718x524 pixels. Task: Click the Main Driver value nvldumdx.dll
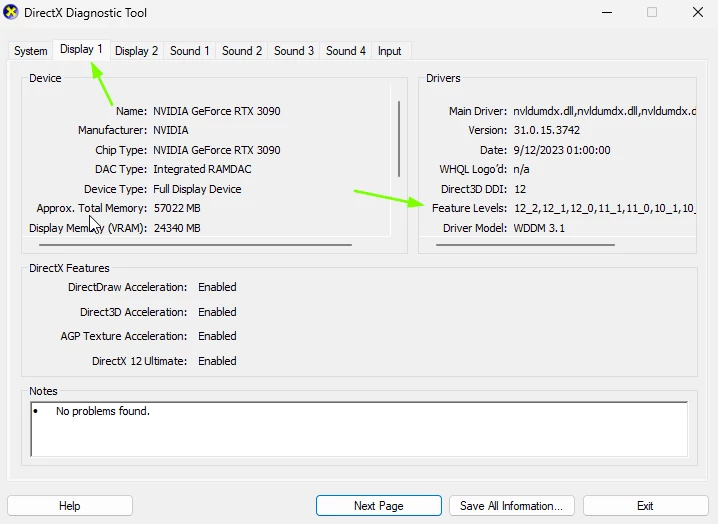point(604,111)
